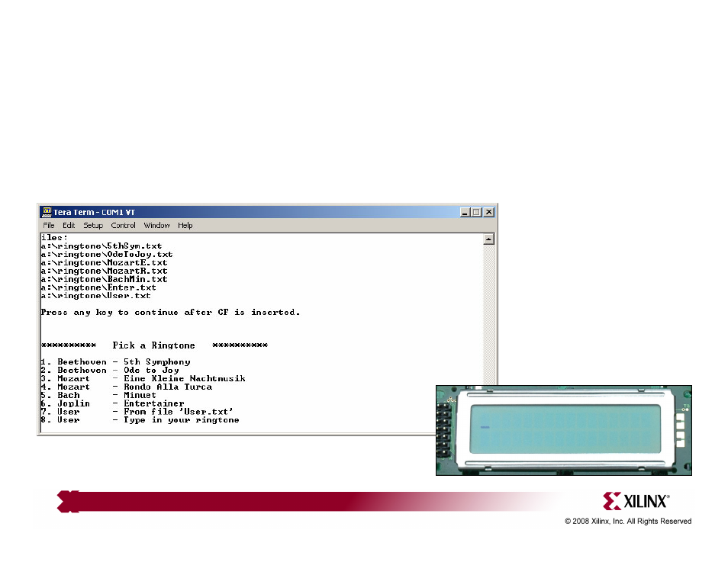Click option 6 'Joplin - Entertainer'
The image size is (728, 562).
(x=113, y=403)
